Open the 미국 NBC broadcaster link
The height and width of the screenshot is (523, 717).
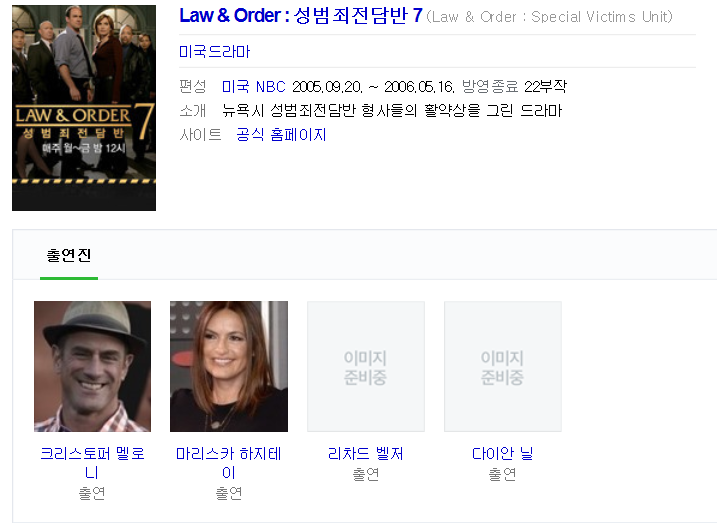[x=254, y=86]
